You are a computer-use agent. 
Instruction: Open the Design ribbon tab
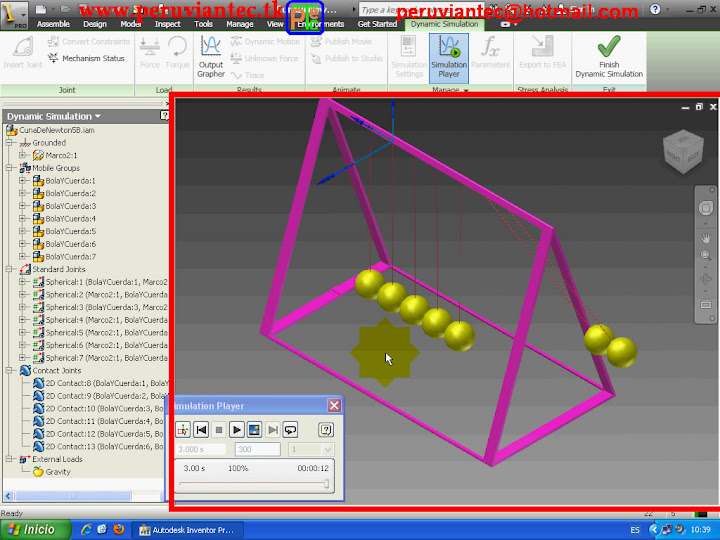point(95,24)
